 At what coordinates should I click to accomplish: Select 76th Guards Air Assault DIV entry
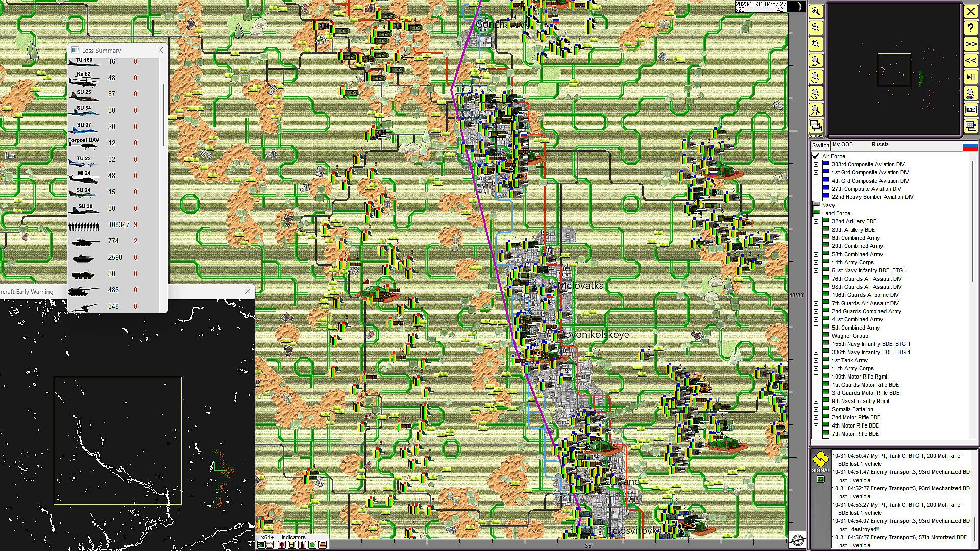866,279
